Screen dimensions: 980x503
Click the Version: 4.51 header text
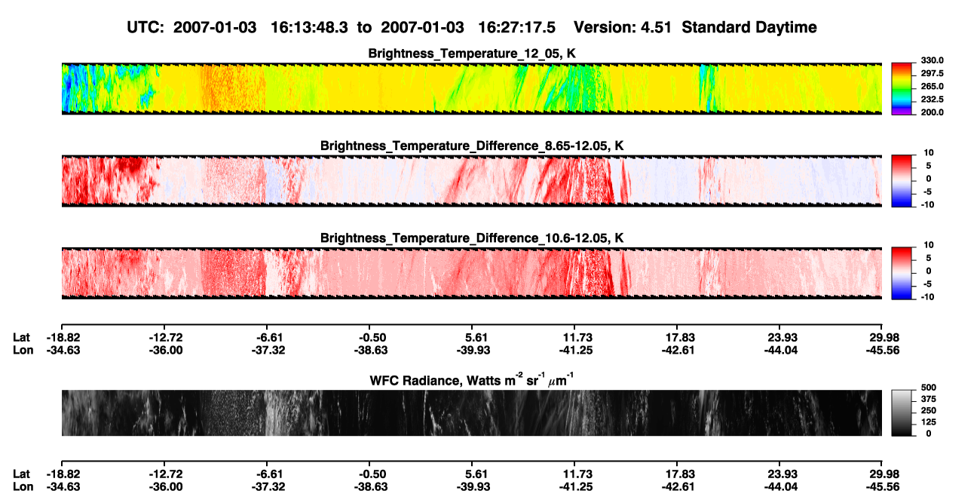[x=622, y=27]
